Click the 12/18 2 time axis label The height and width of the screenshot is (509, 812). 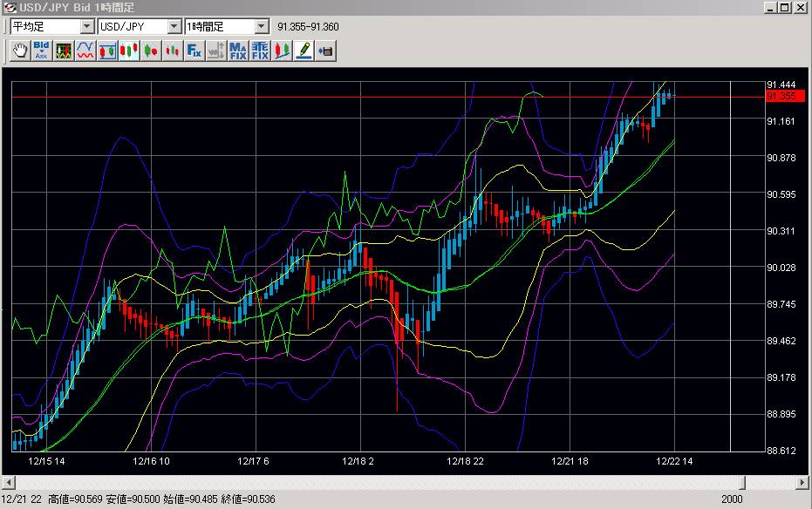(358, 461)
